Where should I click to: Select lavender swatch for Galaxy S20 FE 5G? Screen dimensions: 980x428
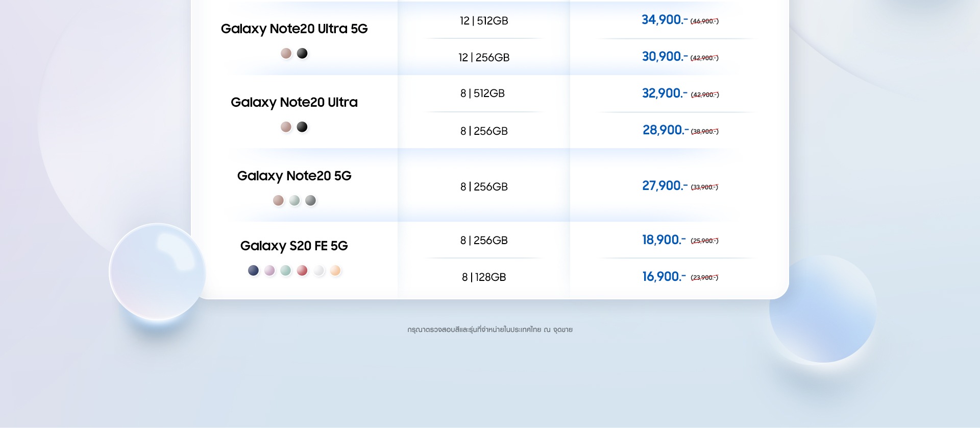tap(269, 270)
